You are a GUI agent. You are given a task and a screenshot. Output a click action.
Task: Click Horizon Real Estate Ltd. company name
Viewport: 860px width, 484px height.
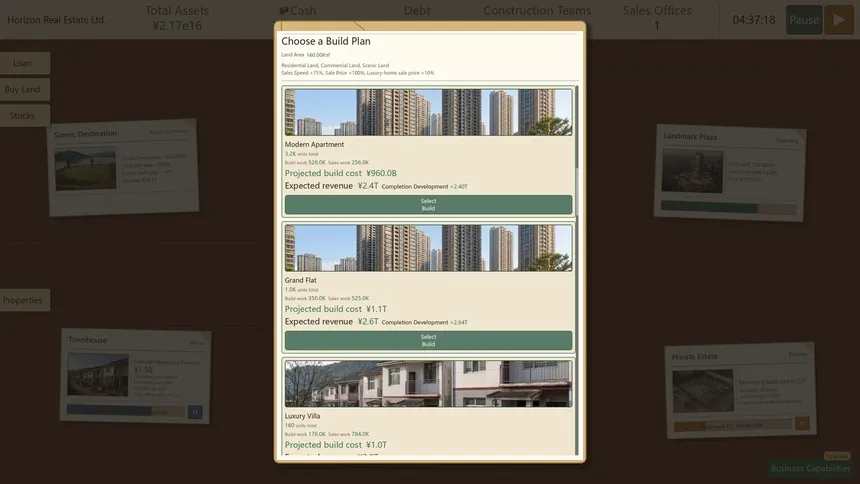(56, 20)
